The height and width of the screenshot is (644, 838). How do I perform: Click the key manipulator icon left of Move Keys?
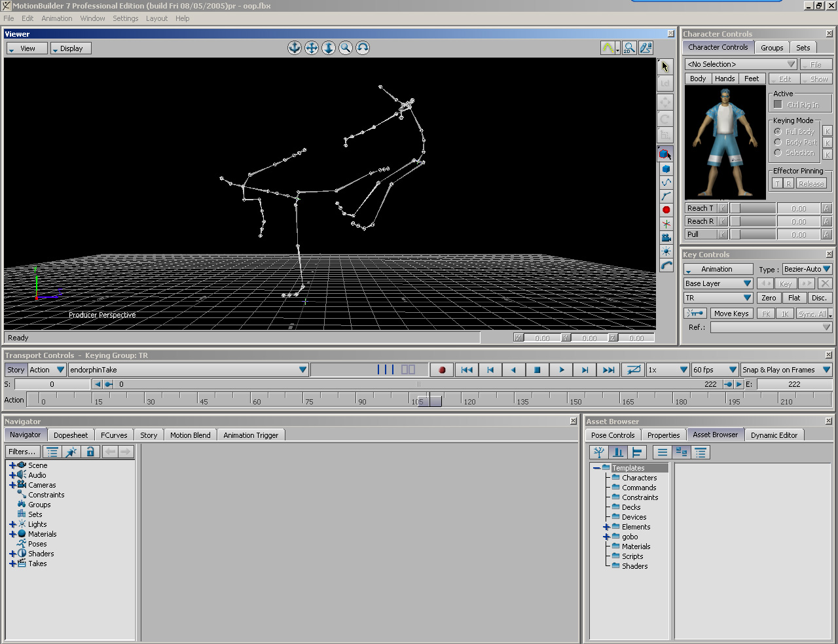(x=695, y=313)
